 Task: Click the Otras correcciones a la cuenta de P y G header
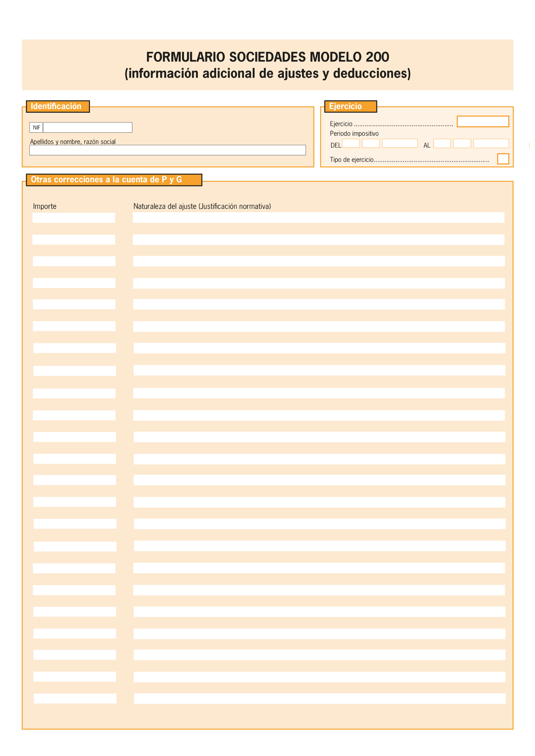pyautogui.click(x=114, y=180)
